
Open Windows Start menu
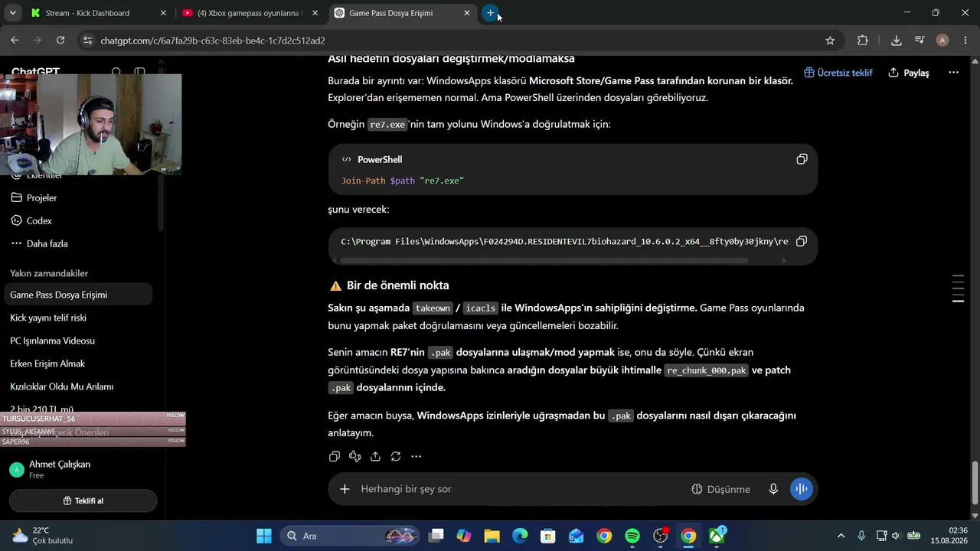pos(263,536)
